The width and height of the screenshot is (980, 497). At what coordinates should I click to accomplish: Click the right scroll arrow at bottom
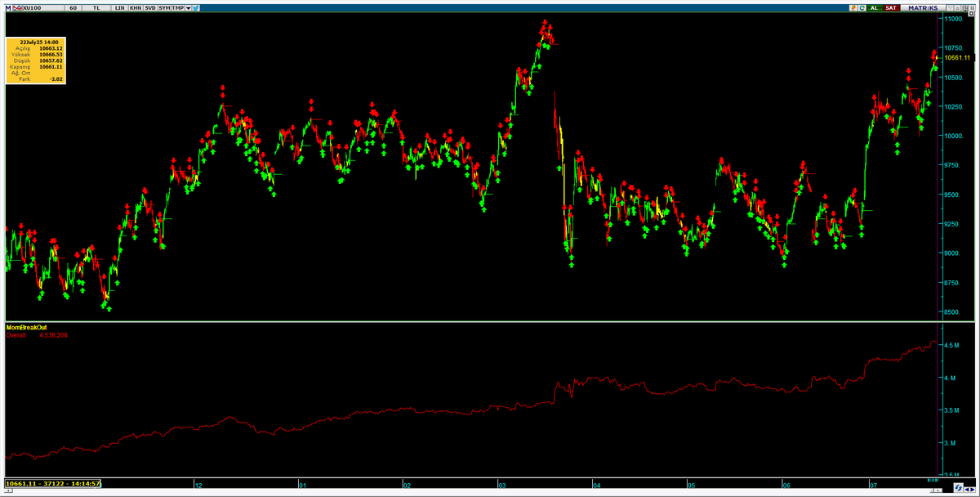pyautogui.click(x=972, y=490)
